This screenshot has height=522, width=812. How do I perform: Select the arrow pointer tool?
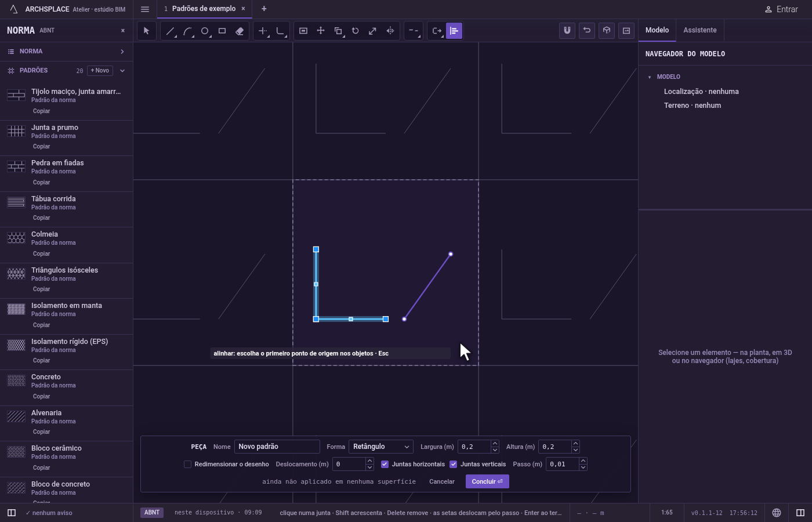[x=147, y=31]
